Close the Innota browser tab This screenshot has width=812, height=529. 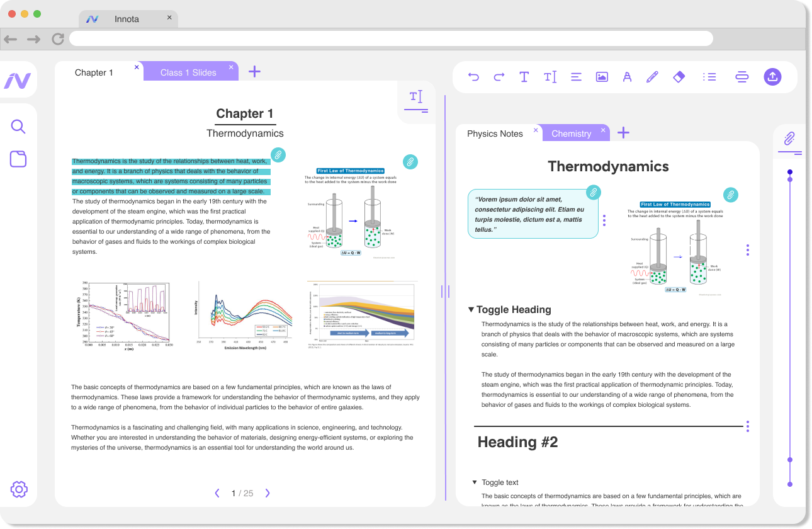169,18
